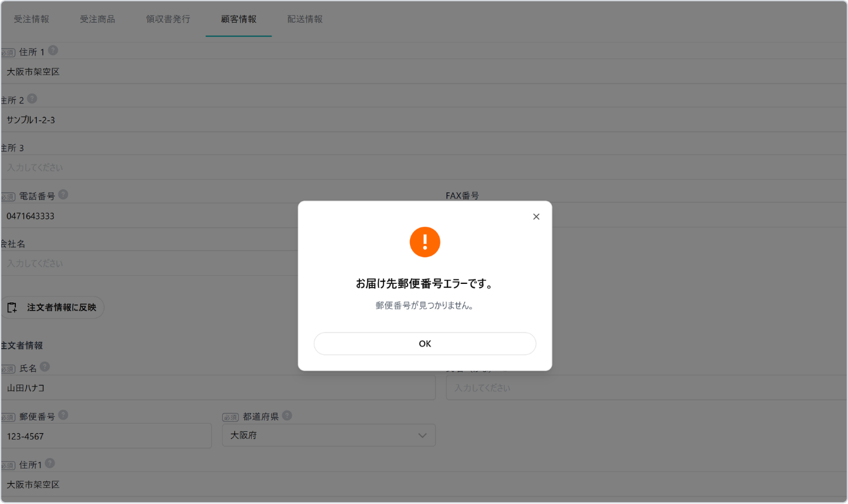Open the 領収書発行 tab
848x504 pixels.
pyautogui.click(x=168, y=19)
